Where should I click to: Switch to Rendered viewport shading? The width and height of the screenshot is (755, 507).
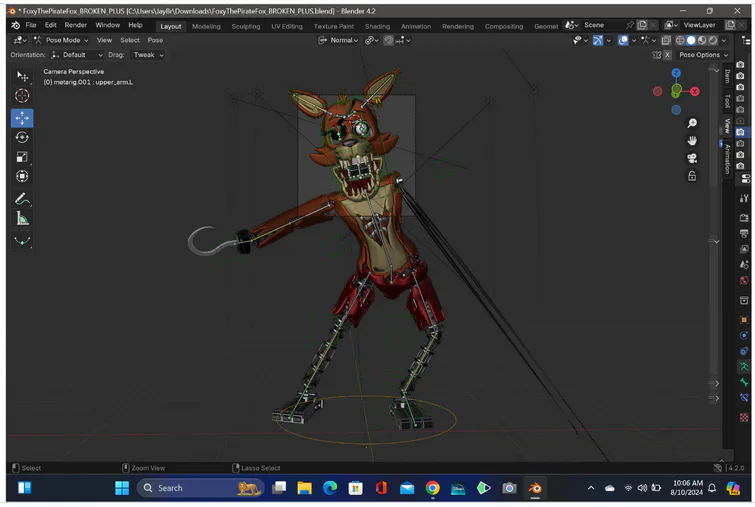(713, 40)
